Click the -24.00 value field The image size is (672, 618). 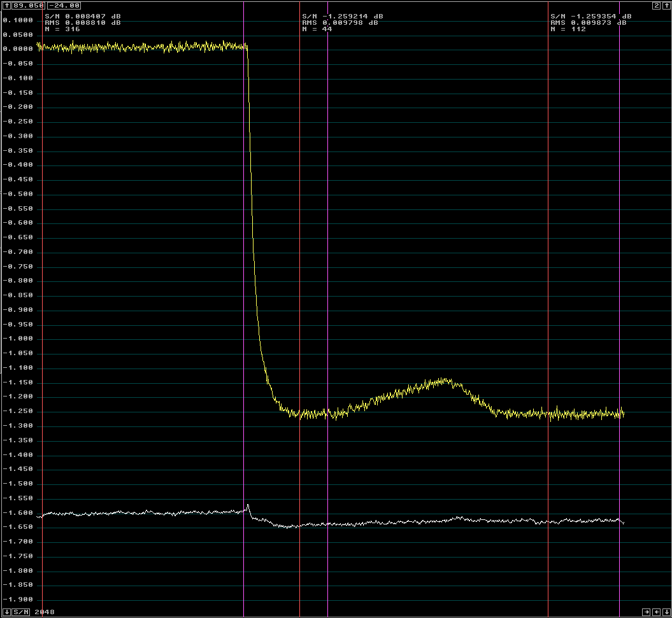64,6
